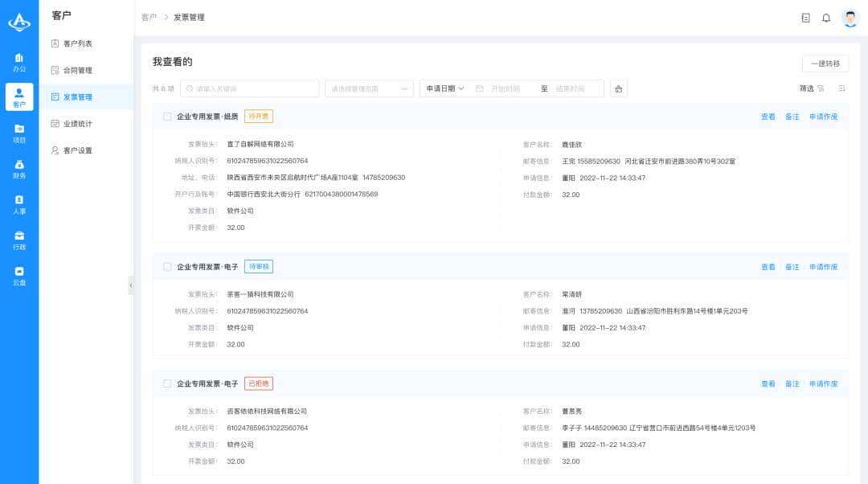Select the 项目 module icon
This screenshot has height=484, width=868.
pos(20,134)
